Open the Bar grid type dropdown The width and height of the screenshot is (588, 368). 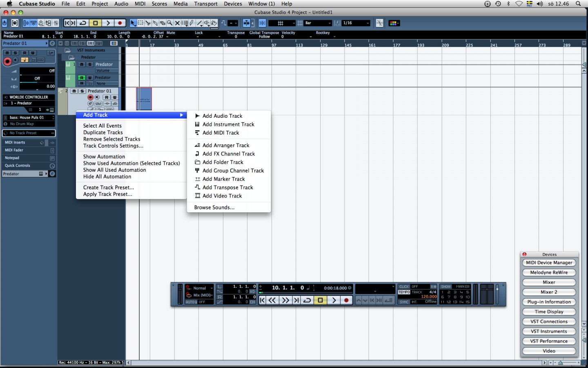tap(318, 23)
